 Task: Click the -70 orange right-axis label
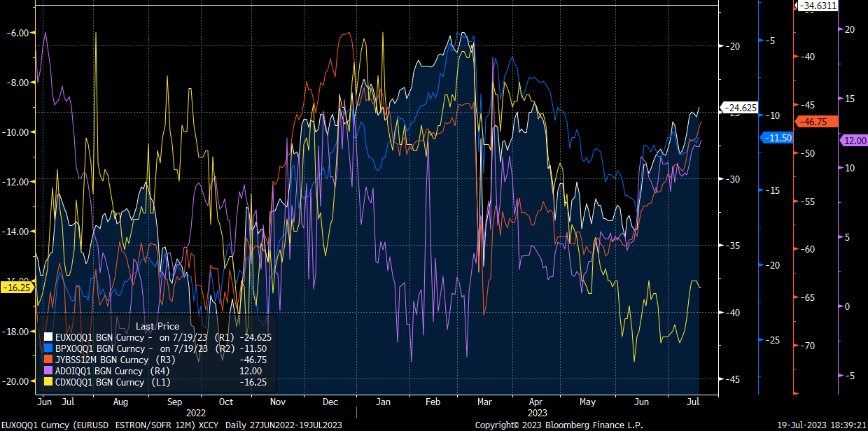[807, 346]
